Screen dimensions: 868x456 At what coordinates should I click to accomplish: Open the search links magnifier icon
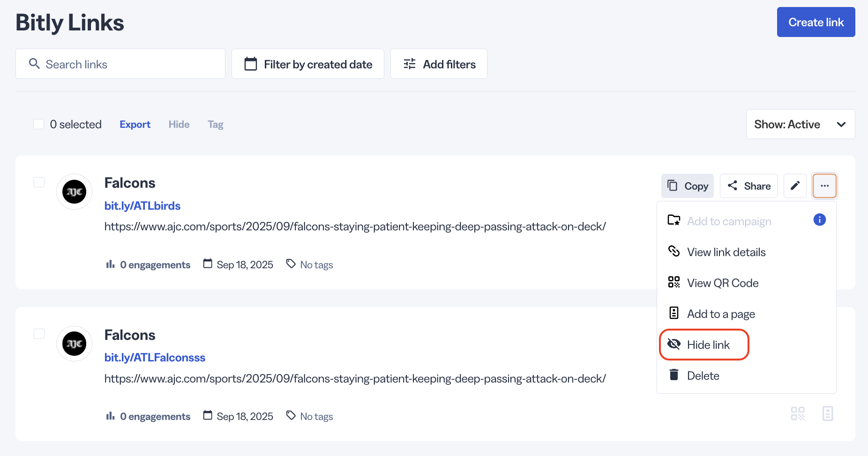34,64
